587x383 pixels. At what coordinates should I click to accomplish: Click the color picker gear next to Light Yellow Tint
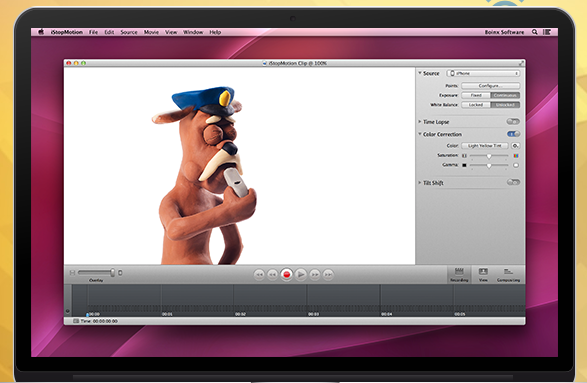click(515, 146)
